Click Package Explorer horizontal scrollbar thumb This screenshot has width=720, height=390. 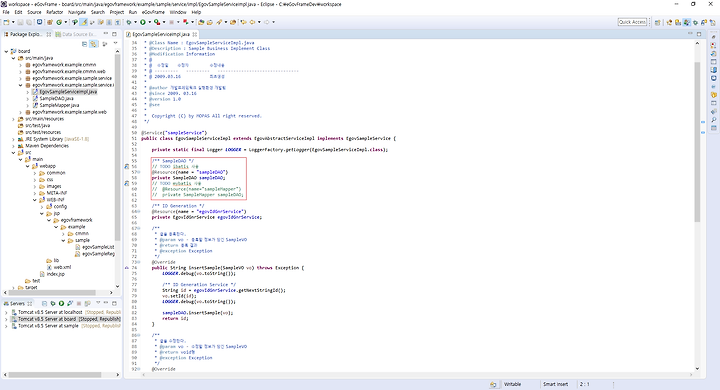52,293
